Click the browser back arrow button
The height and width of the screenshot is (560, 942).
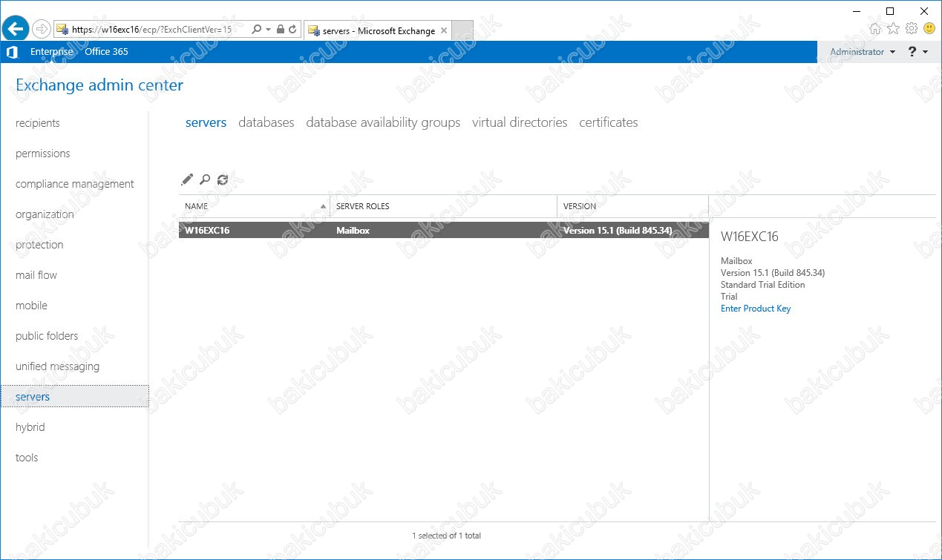(16, 30)
